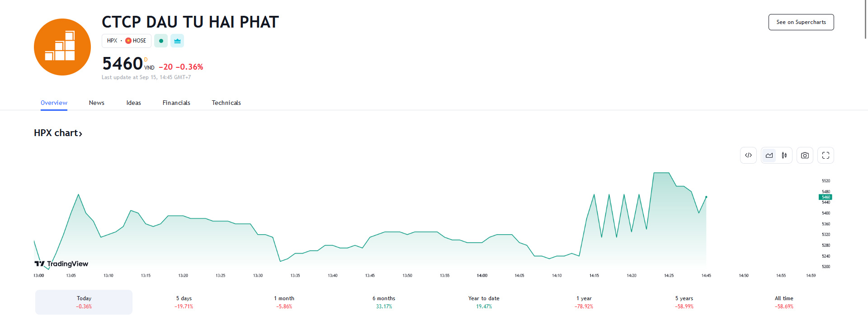Open the chart in fullscreen mode
868x335 pixels.
(x=826, y=156)
